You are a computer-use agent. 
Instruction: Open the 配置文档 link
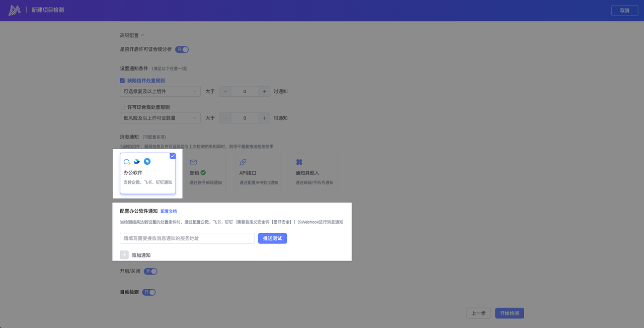click(x=169, y=211)
